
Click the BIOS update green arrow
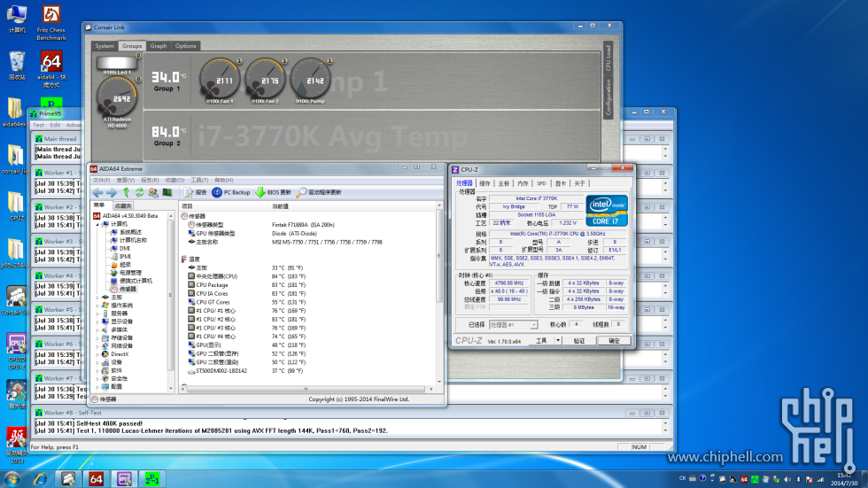click(x=260, y=192)
